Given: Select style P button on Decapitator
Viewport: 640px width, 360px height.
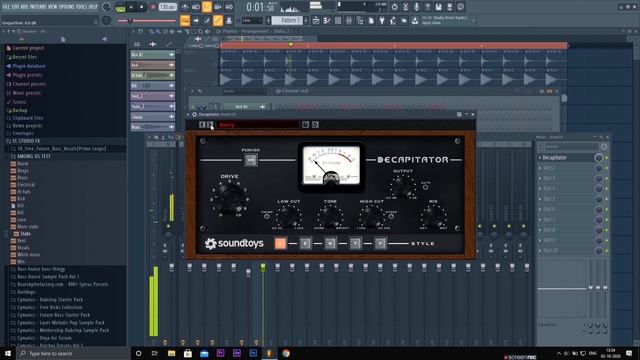Looking at the screenshot, I should (380, 243).
